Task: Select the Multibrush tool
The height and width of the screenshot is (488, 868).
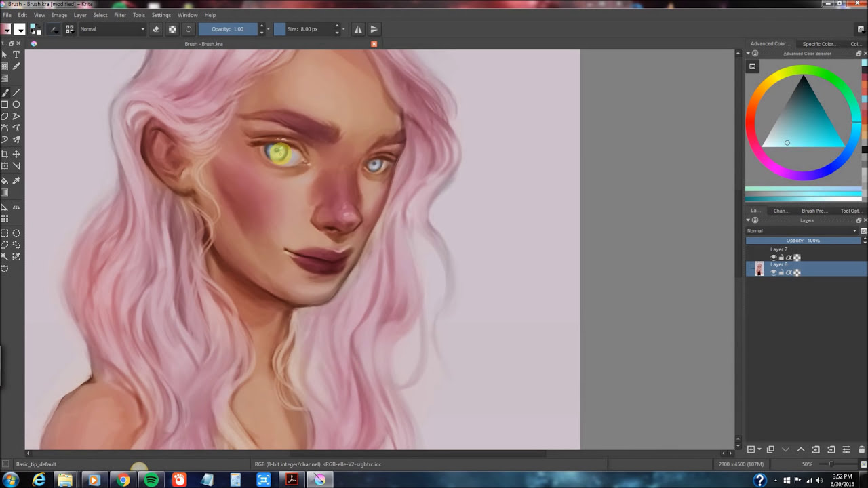Action: point(16,139)
